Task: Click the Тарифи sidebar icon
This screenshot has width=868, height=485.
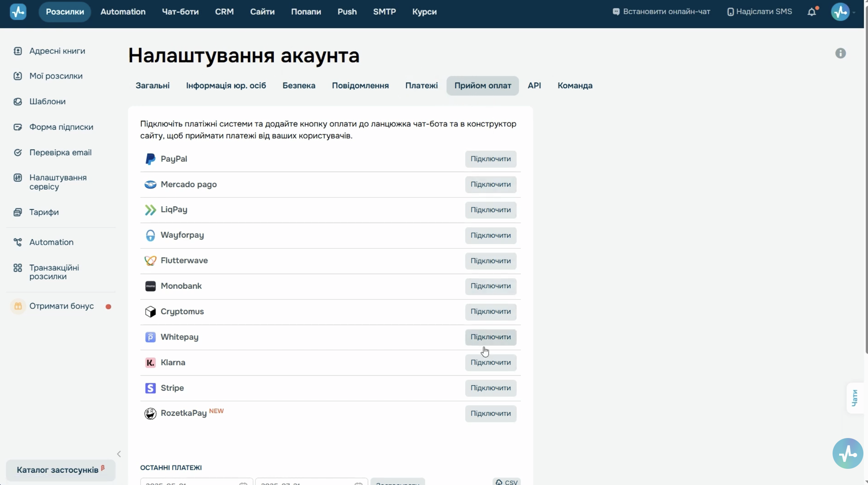Action: 18,212
